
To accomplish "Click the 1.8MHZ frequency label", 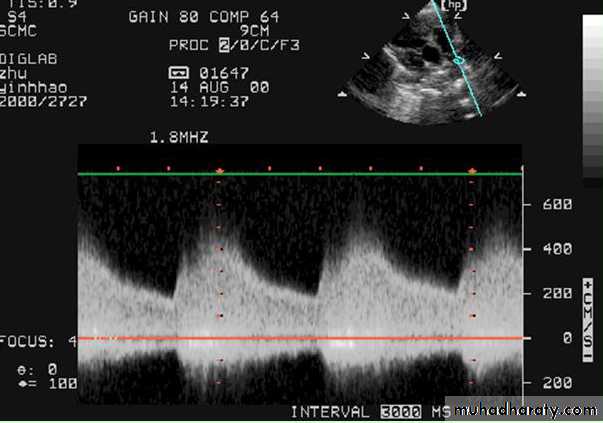I will (x=179, y=134).
